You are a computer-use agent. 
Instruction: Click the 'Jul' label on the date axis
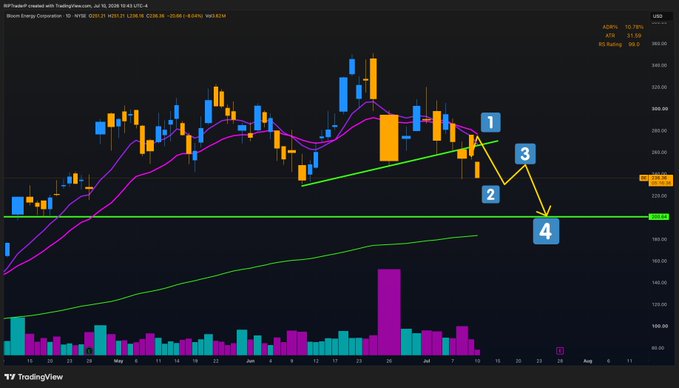click(x=427, y=361)
